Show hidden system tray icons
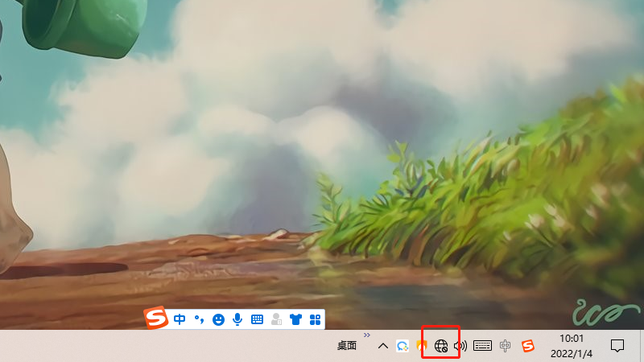This screenshot has height=362, width=644. pos(383,346)
